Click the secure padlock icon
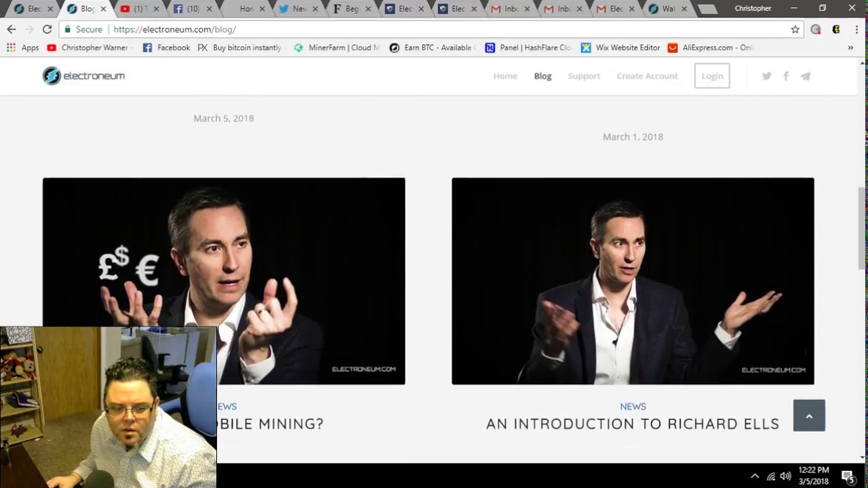Viewport: 868px width, 488px height. click(67, 29)
